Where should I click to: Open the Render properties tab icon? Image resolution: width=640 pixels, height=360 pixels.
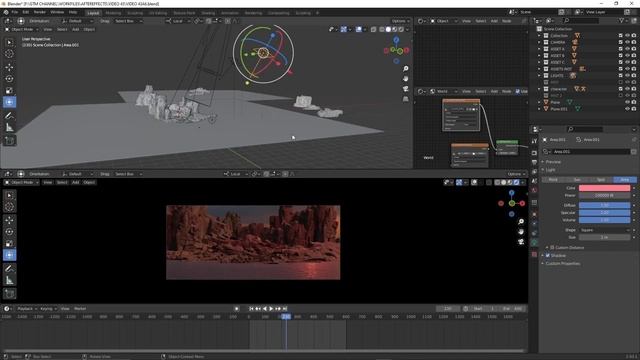534,153
